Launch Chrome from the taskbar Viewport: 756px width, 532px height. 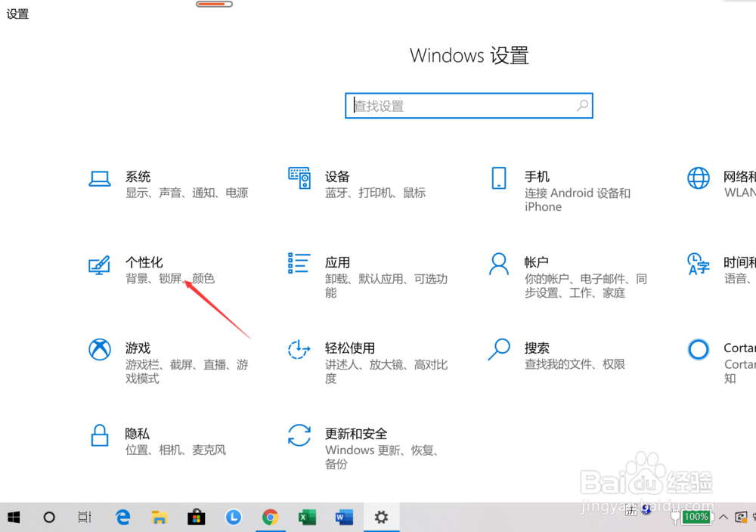point(270,518)
